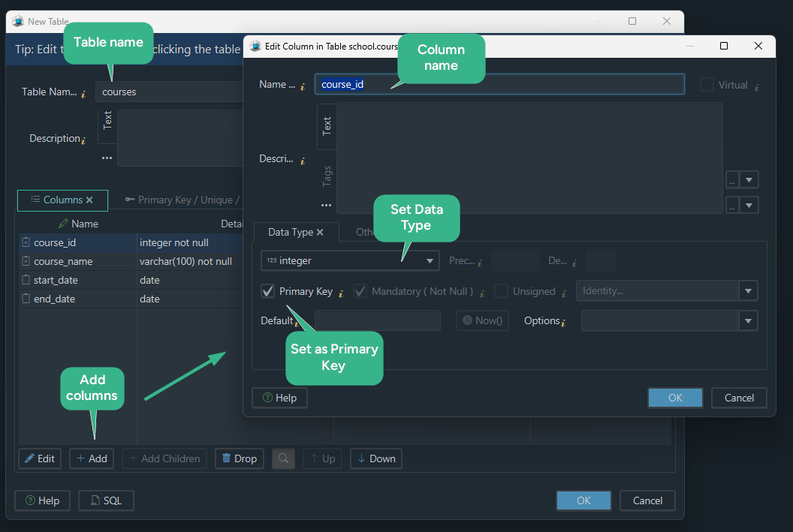This screenshot has width=793, height=532.
Task: Click the upper ellipsis button right of the description area
Action: coord(732,180)
